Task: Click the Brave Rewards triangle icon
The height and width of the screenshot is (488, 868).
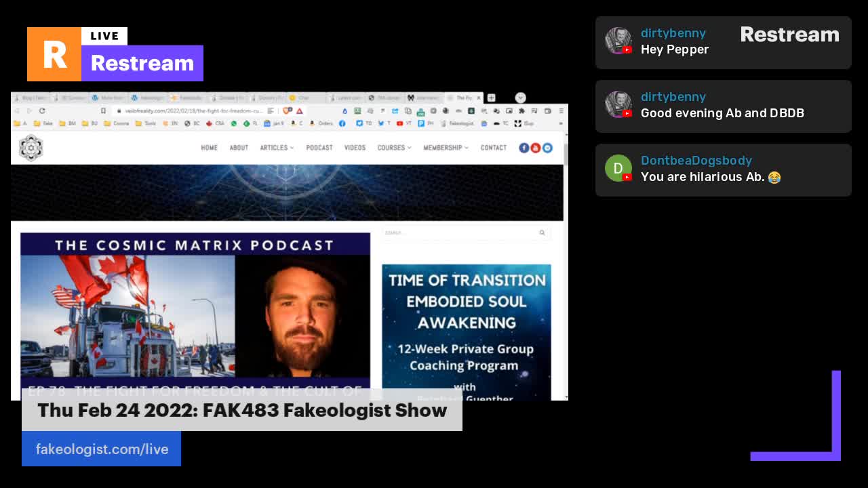Action: pos(299,111)
